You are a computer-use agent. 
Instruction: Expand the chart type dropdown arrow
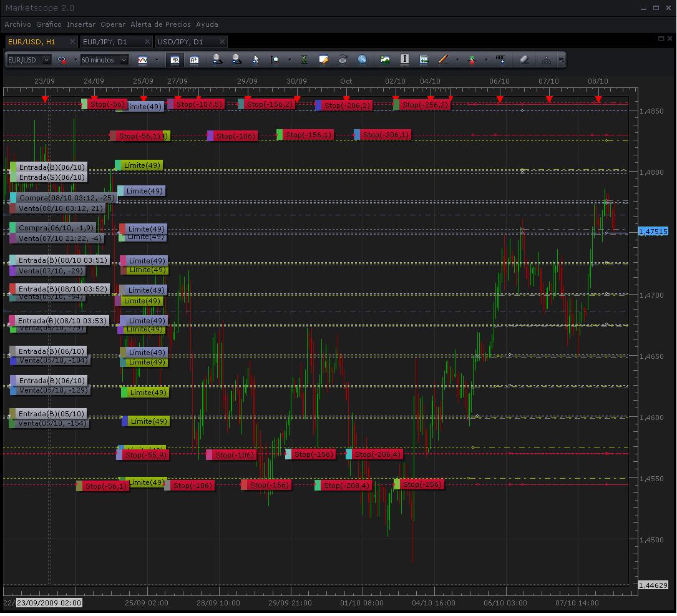[157, 60]
